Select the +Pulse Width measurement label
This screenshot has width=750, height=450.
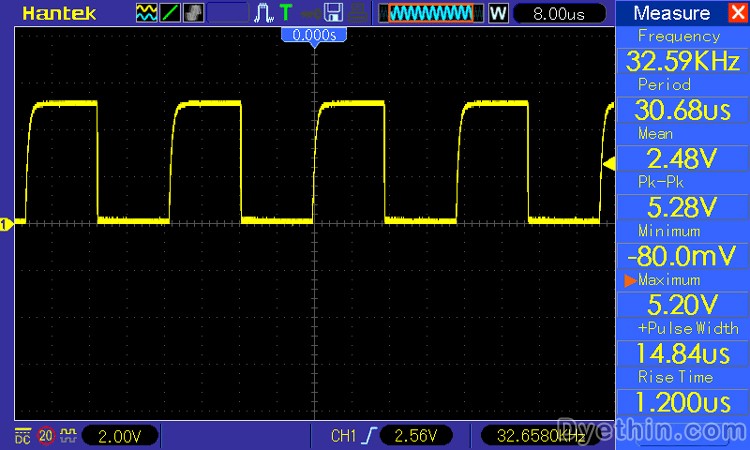click(x=688, y=328)
